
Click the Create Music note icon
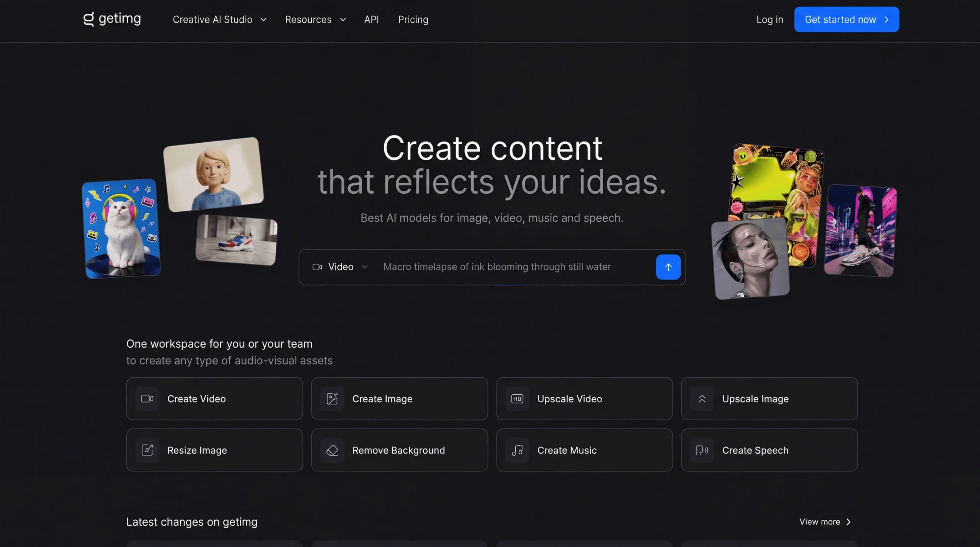coord(517,450)
